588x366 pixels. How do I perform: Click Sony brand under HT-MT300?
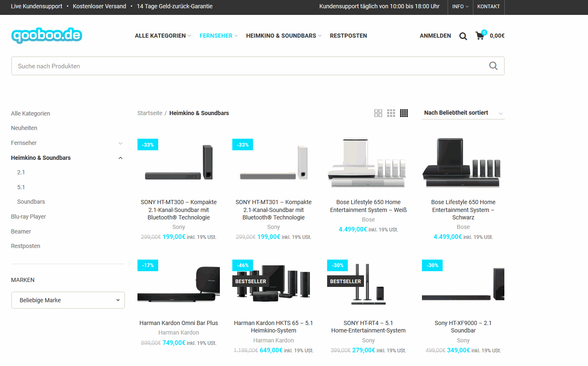[178, 227]
